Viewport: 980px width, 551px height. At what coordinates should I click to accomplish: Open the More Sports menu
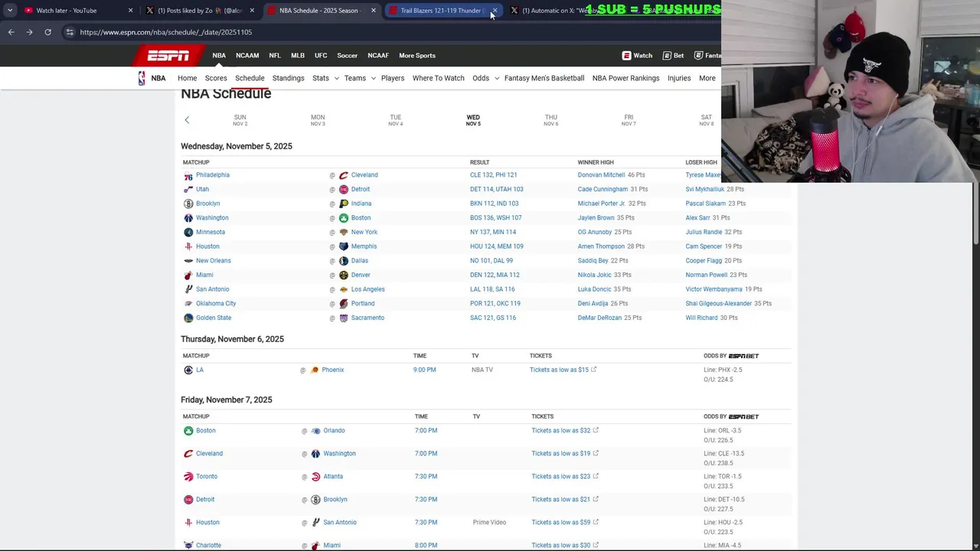[x=417, y=55]
